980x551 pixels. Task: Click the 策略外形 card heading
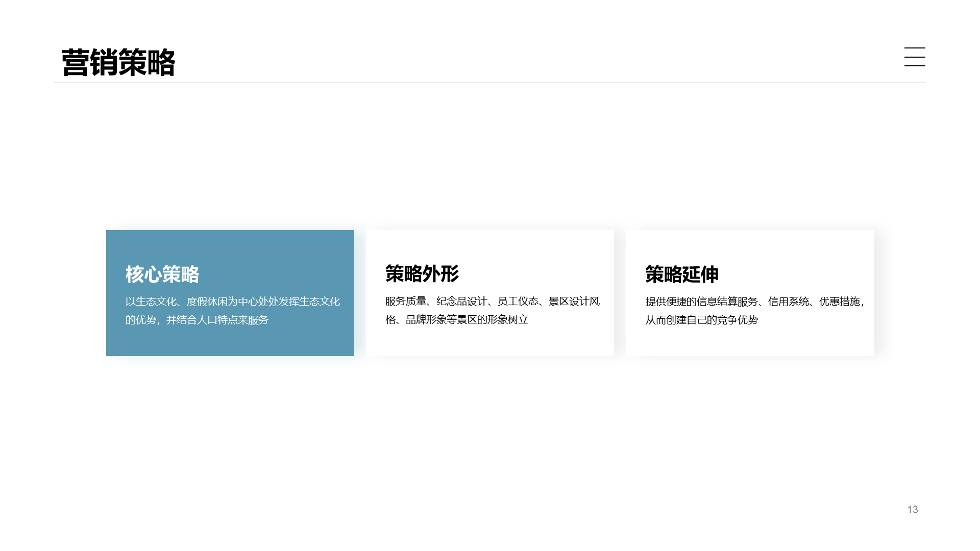point(422,274)
